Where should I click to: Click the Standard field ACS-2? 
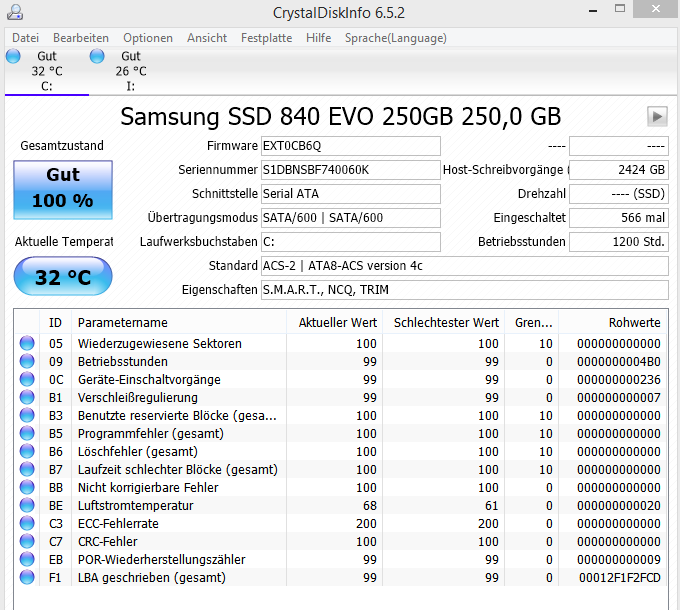[x=464, y=265]
